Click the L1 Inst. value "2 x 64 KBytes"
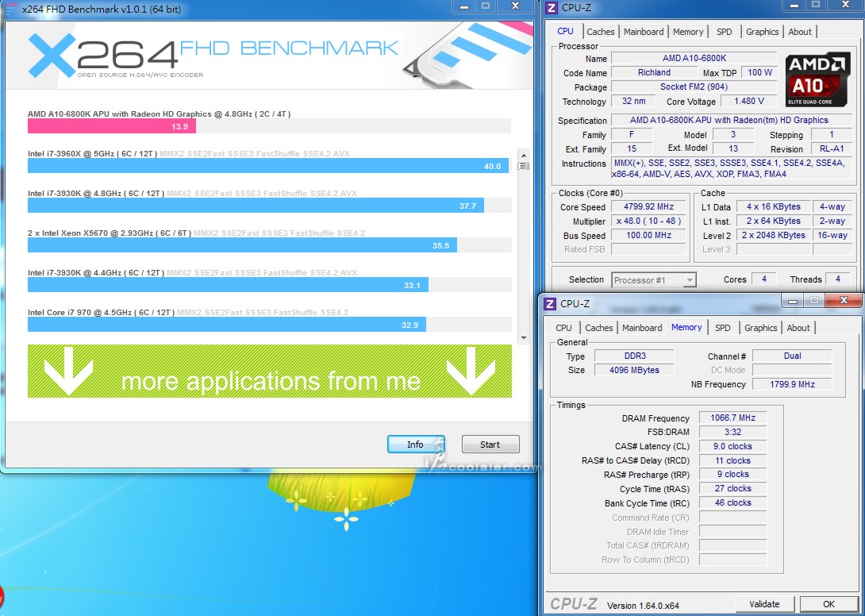Image resolution: width=865 pixels, height=616 pixels. click(774, 221)
